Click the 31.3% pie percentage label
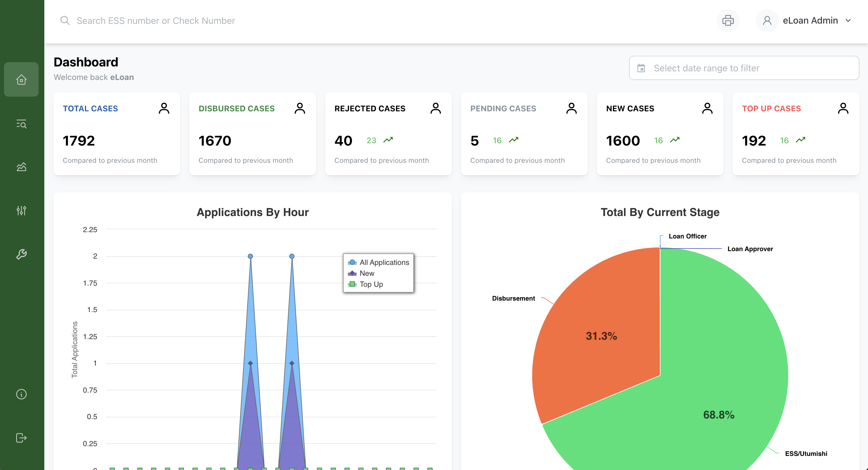The height and width of the screenshot is (470, 868). tap(601, 336)
